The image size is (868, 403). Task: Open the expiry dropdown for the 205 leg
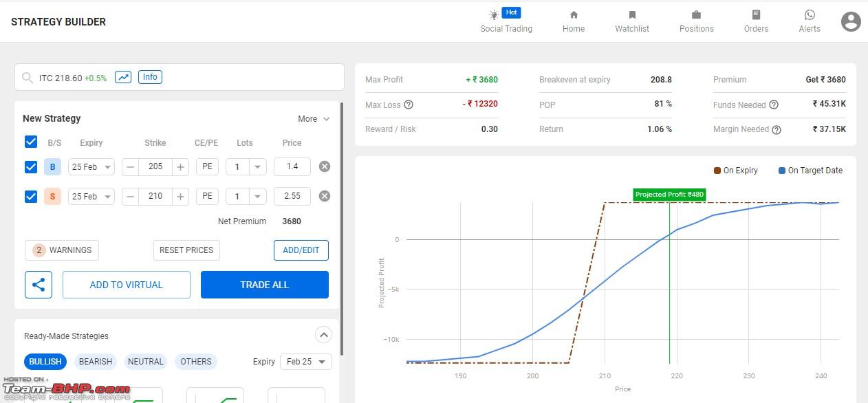[91, 166]
